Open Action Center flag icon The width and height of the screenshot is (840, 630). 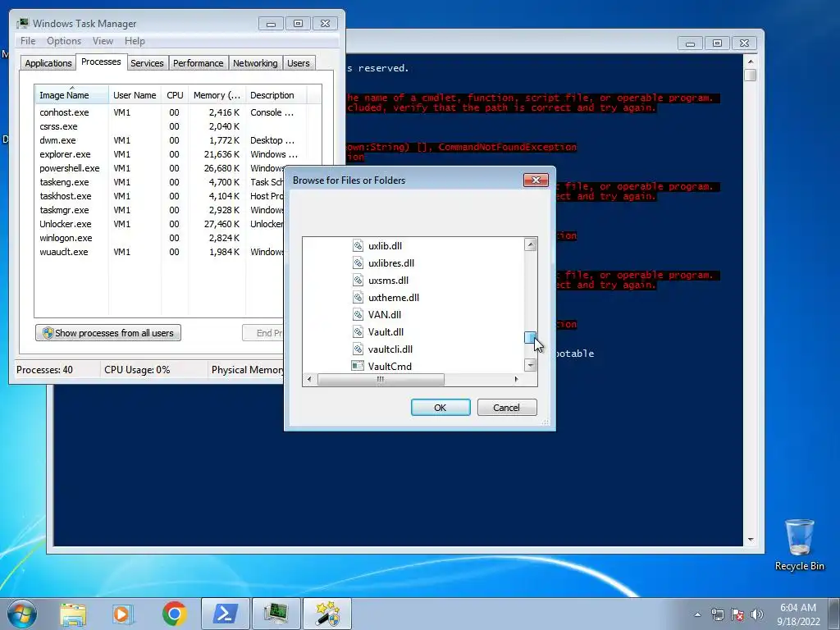click(x=737, y=614)
